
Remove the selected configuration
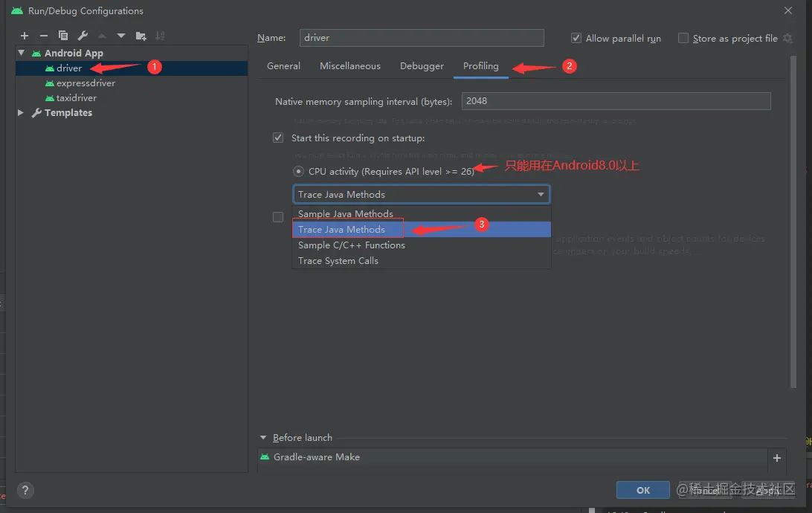point(44,36)
